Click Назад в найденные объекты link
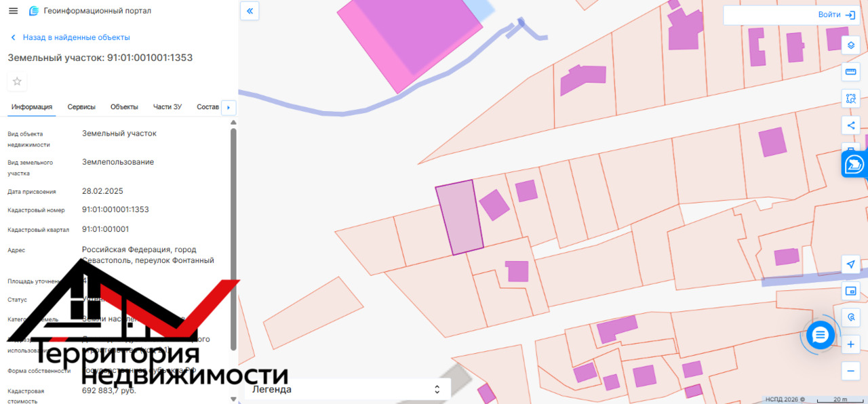 (x=75, y=37)
